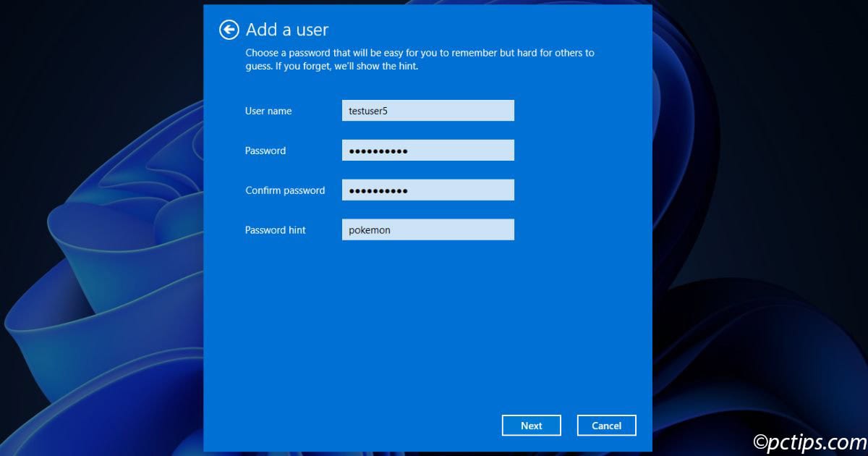Click the 'Confirm password' label

pyautogui.click(x=285, y=190)
